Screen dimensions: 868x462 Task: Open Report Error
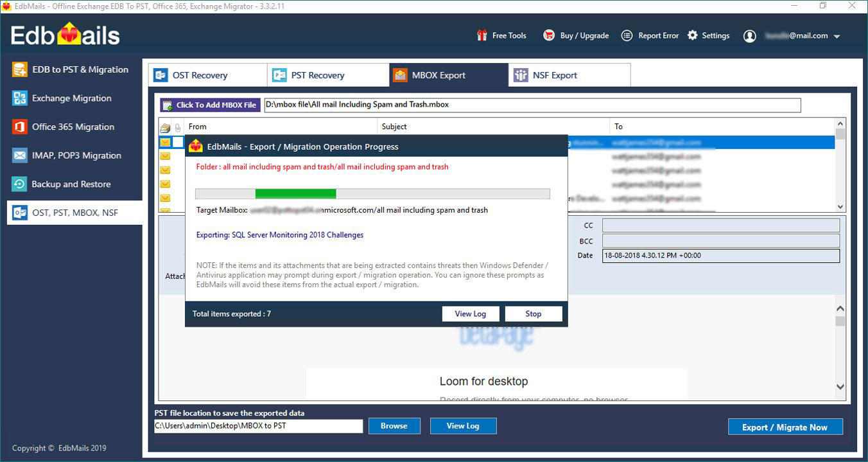pyautogui.click(x=650, y=36)
